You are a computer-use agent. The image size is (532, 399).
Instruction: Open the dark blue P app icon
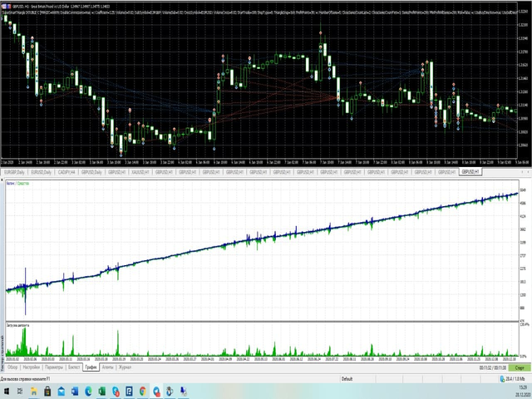coord(129,392)
